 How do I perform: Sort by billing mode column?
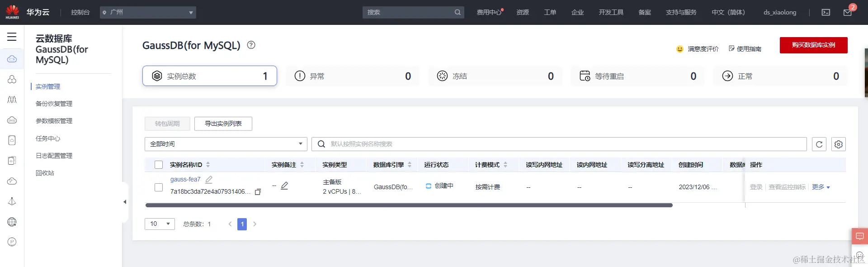(x=505, y=165)
